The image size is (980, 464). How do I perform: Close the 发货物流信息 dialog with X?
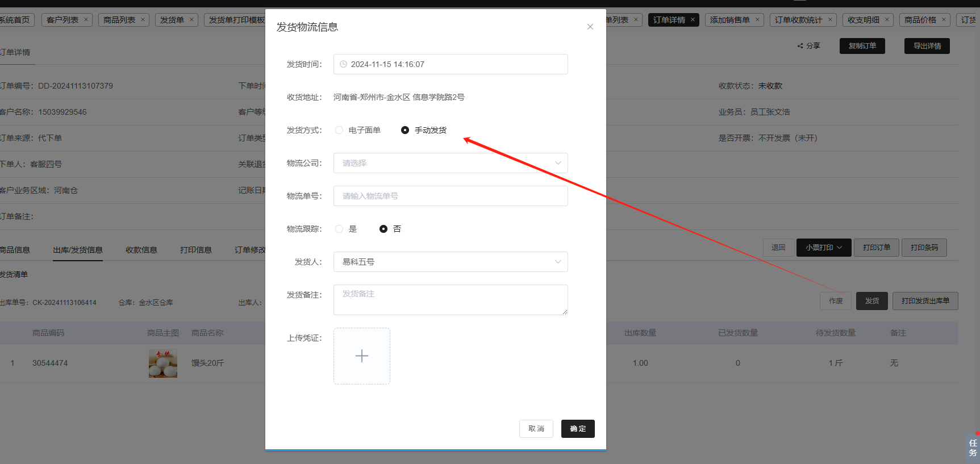point(590,27)
